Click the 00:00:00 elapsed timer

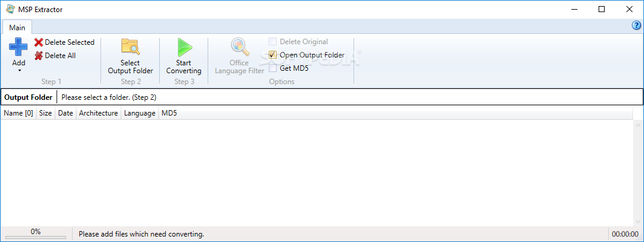[625, 234]
